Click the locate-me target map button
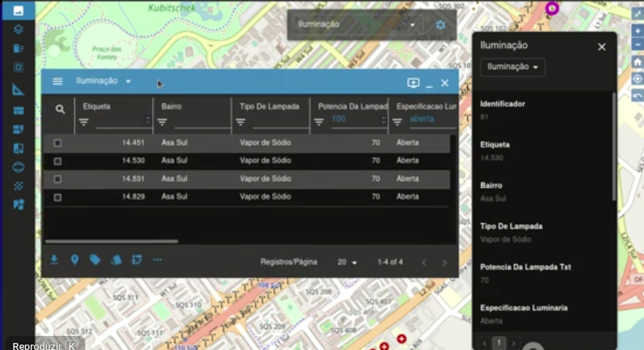This screenshot has height=350, width=644. [638, 79]
